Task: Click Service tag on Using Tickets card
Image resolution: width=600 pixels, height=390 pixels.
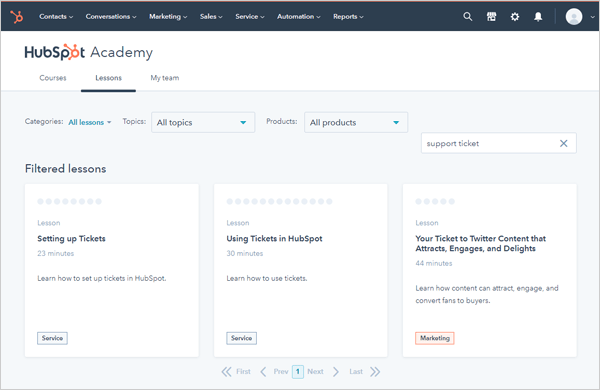Action: coord(241,338)
